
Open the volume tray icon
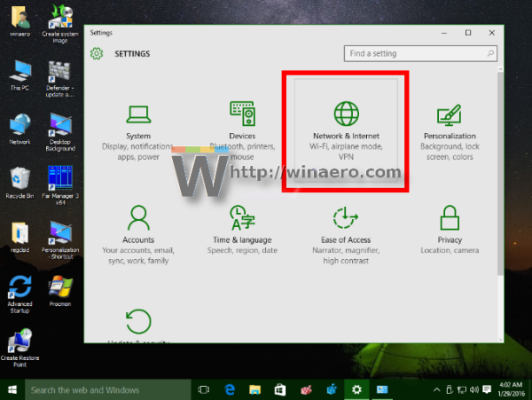(474, 390)
